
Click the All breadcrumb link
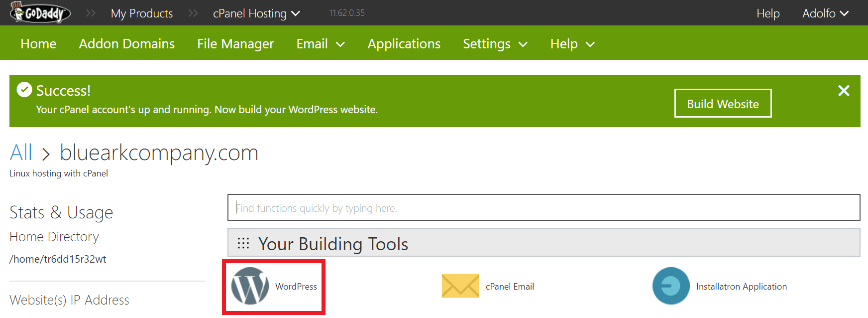tap(21, 152)
